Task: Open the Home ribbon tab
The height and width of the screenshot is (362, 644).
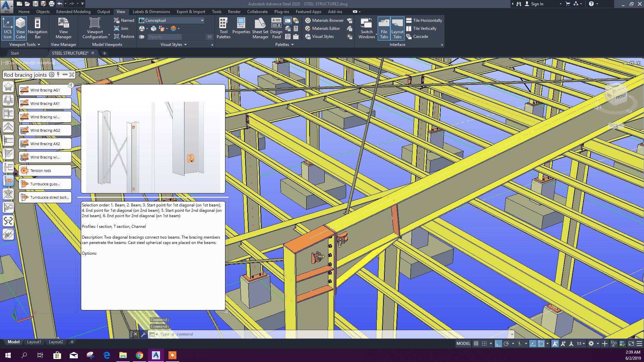Action: (x=24, y=12)
